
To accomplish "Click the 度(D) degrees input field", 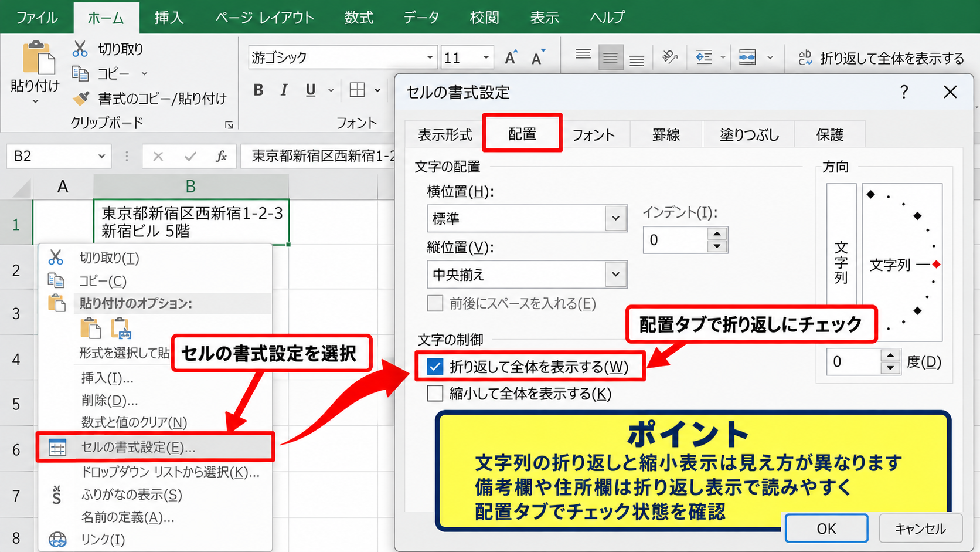I will coord(853,361).
